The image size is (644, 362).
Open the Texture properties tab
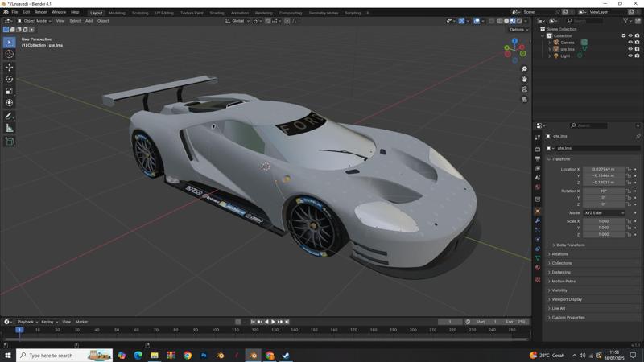pos(538,279)
